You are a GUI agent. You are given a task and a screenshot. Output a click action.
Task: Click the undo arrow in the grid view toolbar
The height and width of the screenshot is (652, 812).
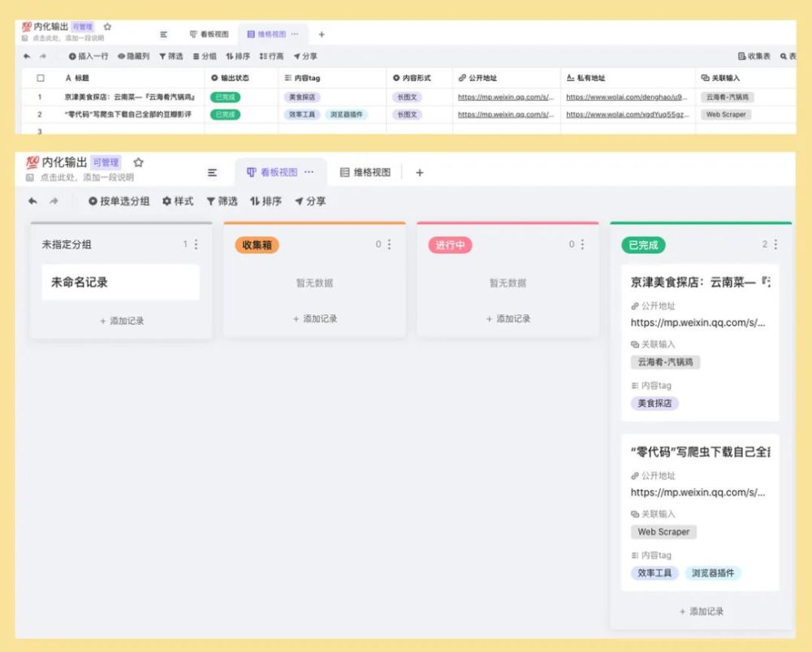(x=27, y=56)
